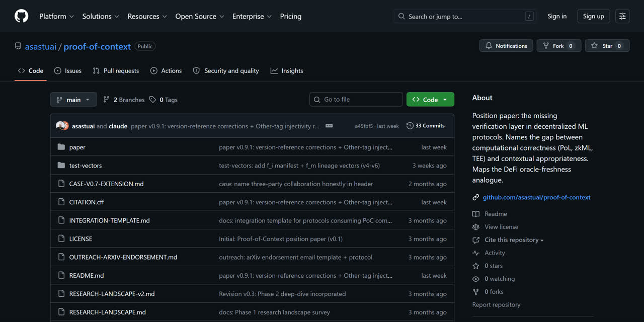Open github.com/asastuai/proof-of-context link
This screenshot has height=322, width=644.
537,197
